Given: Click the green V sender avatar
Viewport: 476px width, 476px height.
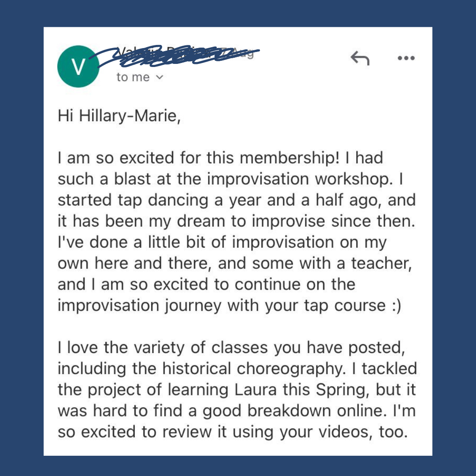Looking at the screenshot, I should [78, 67].
